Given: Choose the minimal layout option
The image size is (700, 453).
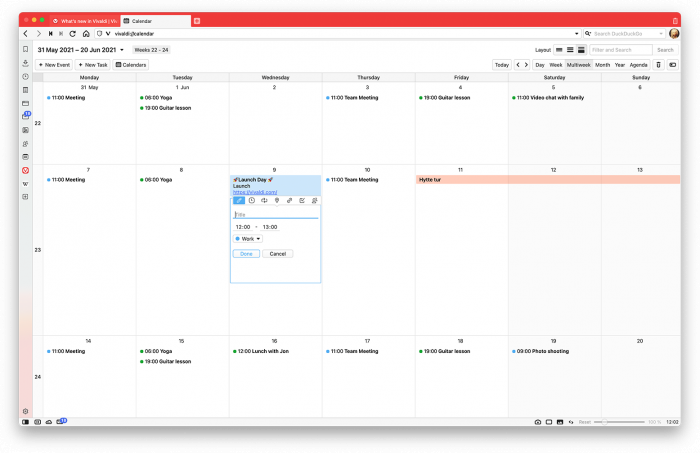Looking at the screenshot, I should 559,50.
